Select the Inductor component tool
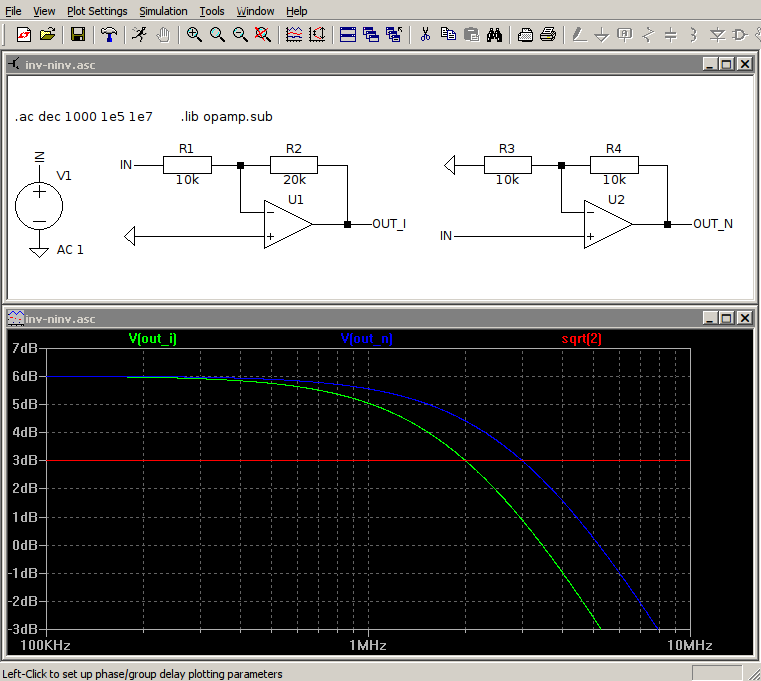Viewport: 761px width, 681px height. click(x=694, y=34)
